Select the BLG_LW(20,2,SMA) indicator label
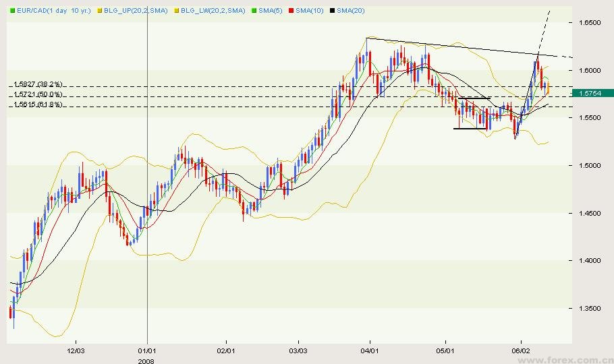This screenshot has width=614, height=364. 214,11
